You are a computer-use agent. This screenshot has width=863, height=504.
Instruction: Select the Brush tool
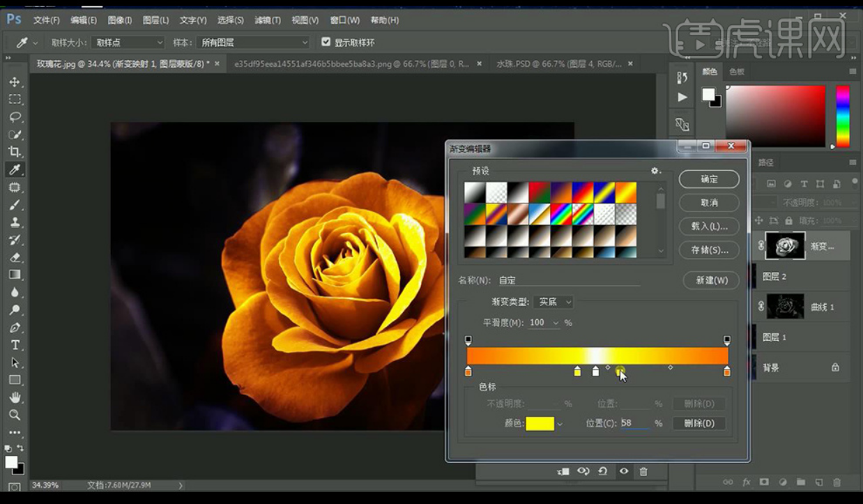point(15,204)
